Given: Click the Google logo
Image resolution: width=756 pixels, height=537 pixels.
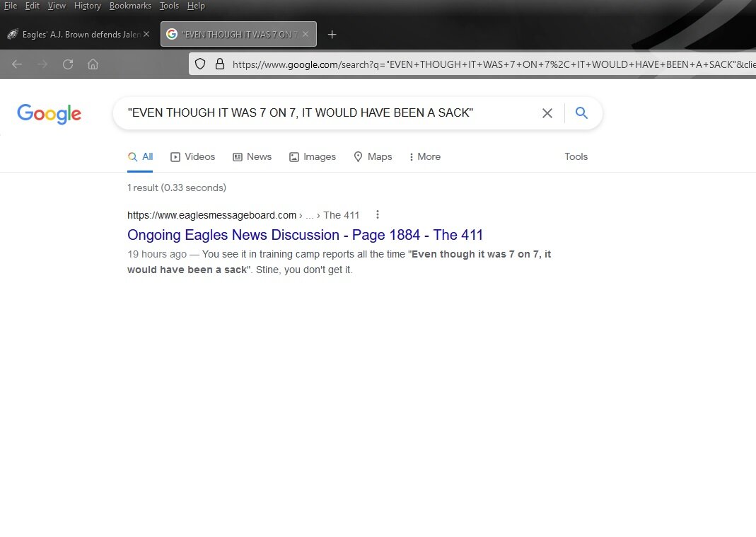Looking at the screenshot, I should click(x=49, y=113).
